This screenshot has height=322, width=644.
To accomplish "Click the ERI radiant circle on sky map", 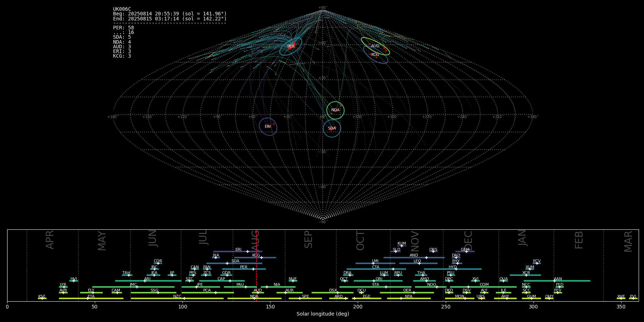I will pyautogui.click(x=268, y=127).
